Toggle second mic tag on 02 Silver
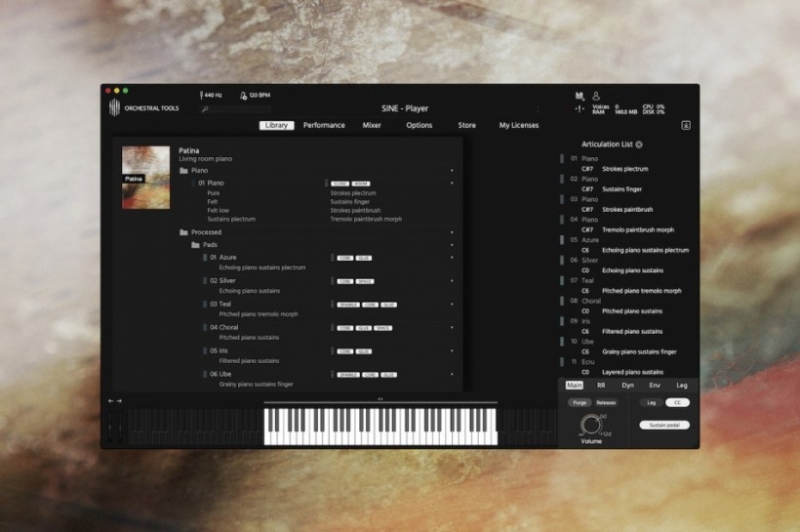The width and height of the screenshot is (800, 532). pyautogui.click(x=365, y=282)
